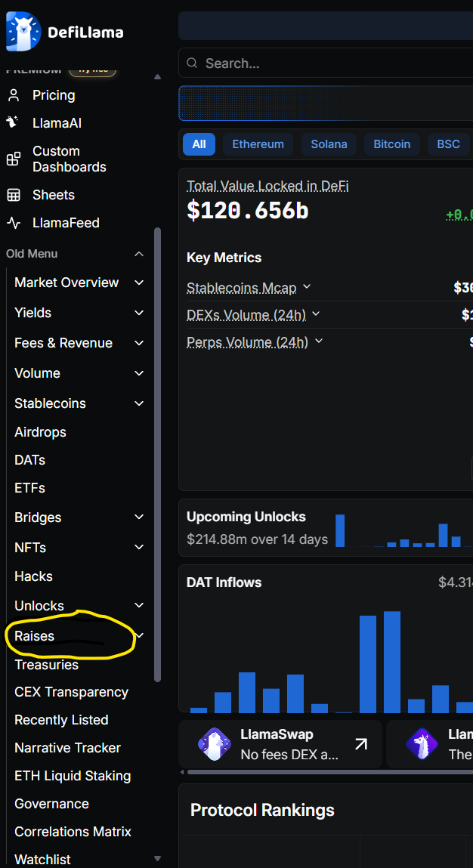Collapse the Old Menu section
The height and width of the screenshot is (868, 473).
tap(139, 254)
